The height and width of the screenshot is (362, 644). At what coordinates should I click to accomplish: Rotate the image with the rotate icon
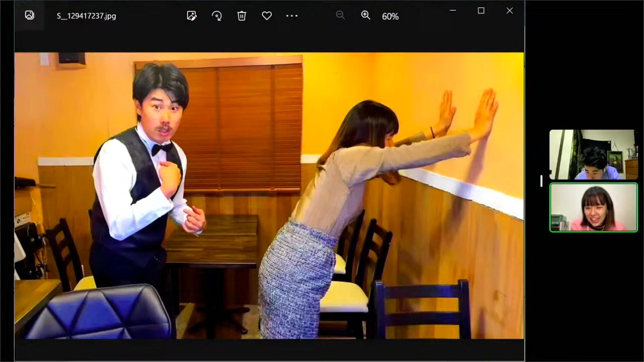(217, 15)
